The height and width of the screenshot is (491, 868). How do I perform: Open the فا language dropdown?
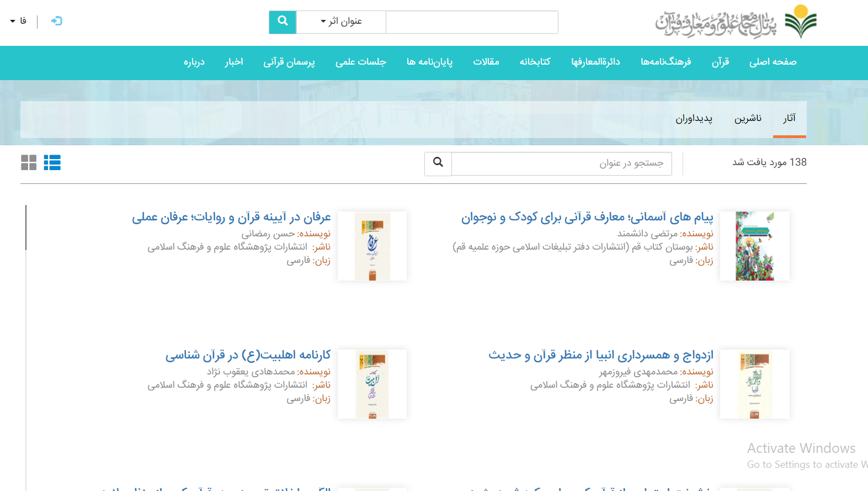[x=18, y=21]
